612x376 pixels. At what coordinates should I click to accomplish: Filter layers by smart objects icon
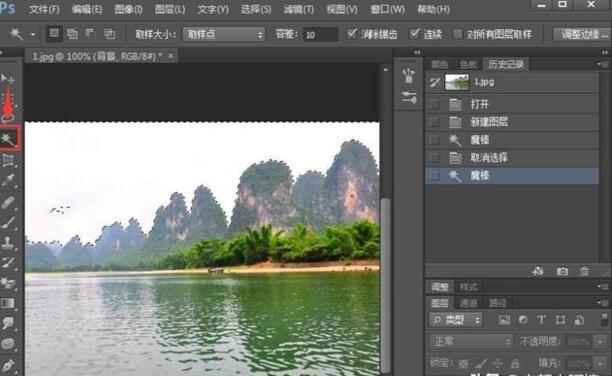tap(579, 320)
